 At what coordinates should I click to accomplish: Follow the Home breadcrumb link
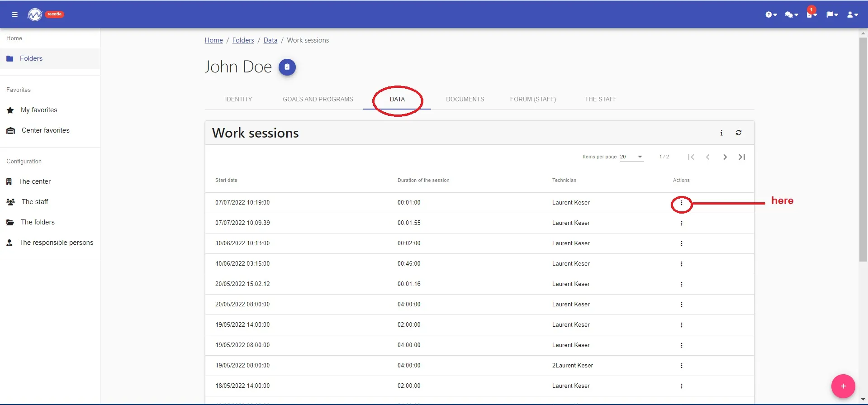[213, 40]
